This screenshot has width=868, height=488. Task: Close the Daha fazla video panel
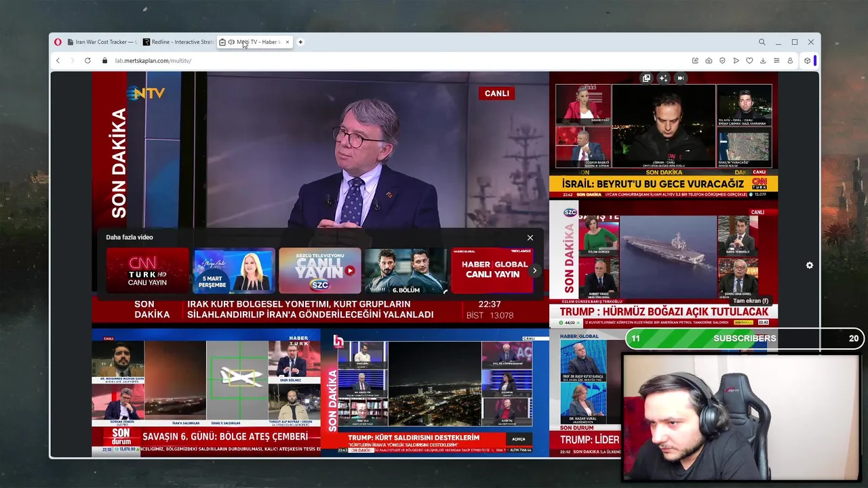pos(530,237)
